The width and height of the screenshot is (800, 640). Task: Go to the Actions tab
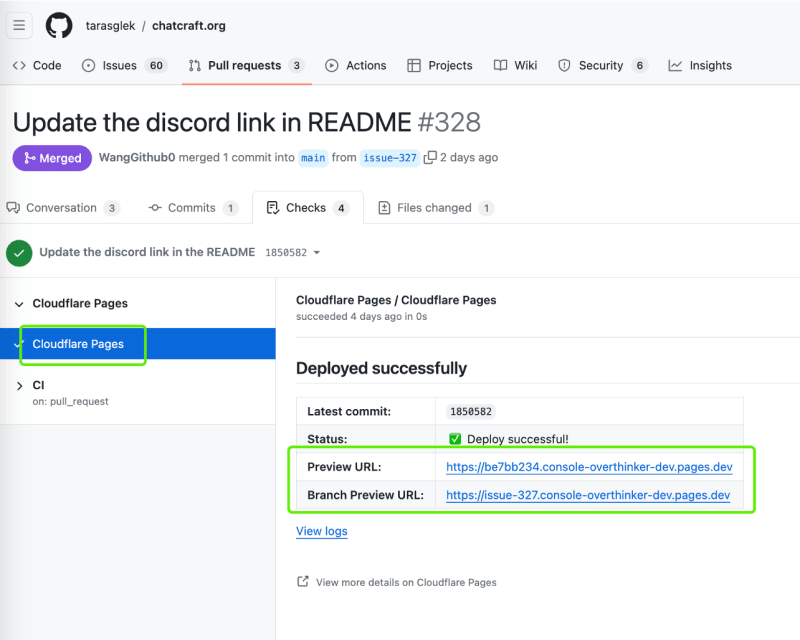(x=356, y=65)
